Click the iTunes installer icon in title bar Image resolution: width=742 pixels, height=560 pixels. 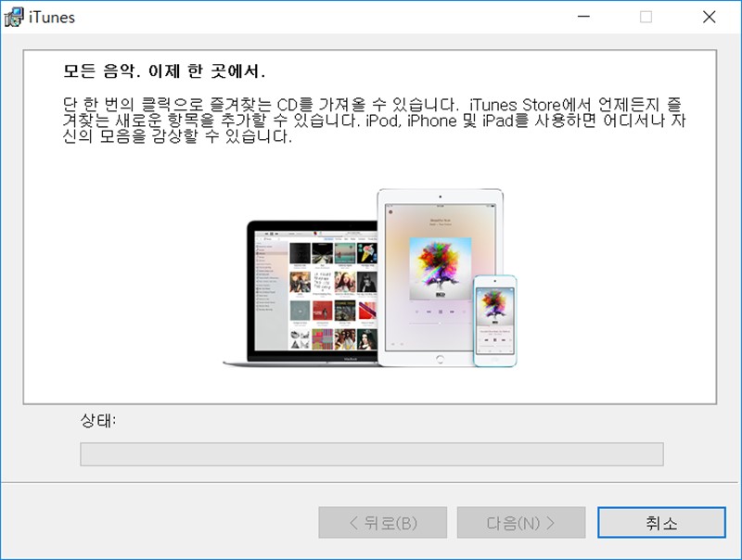click(x=14, y=17)
